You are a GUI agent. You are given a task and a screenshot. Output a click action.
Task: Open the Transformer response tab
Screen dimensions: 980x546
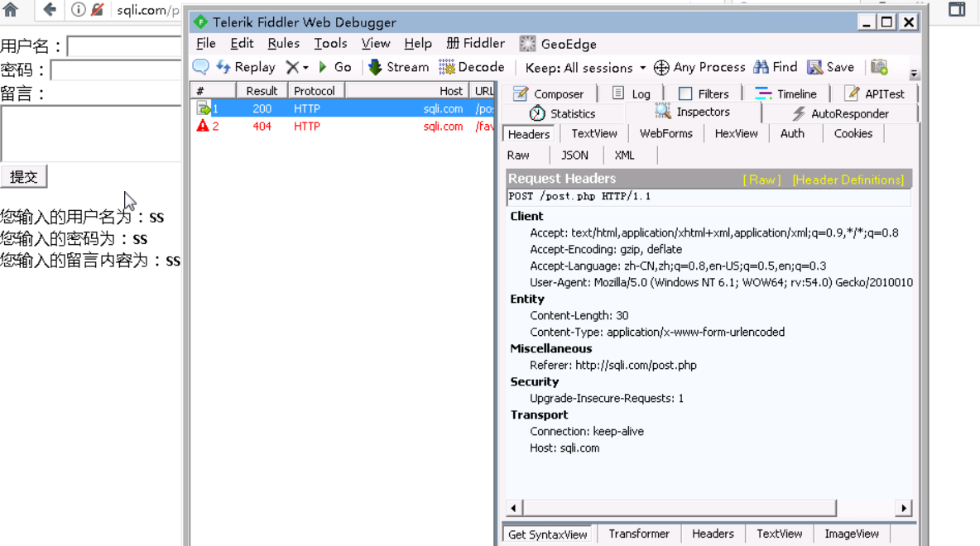click(639, 534)
